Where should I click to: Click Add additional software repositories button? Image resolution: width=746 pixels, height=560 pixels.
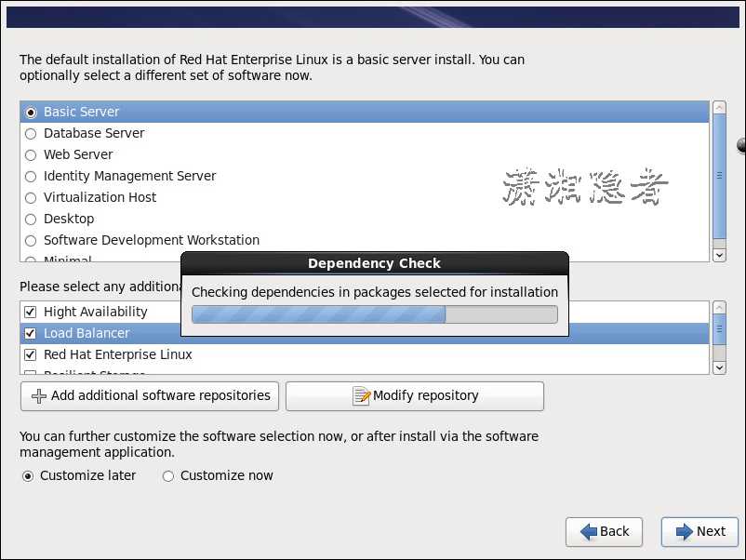point(150,396)
